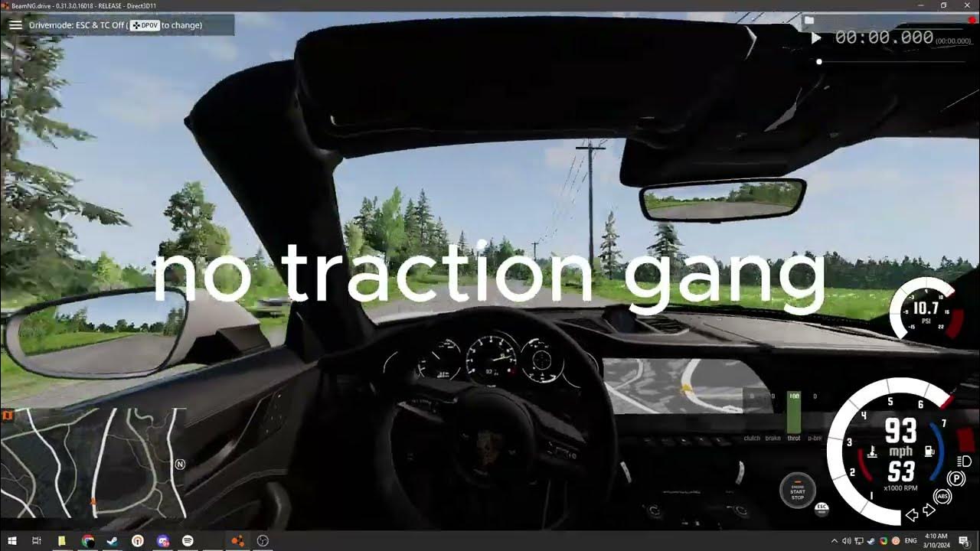Image resolution: width=980 pixels, height=551 pixels.
Task: Click the DPDV key hint badge
Action: 145,25
